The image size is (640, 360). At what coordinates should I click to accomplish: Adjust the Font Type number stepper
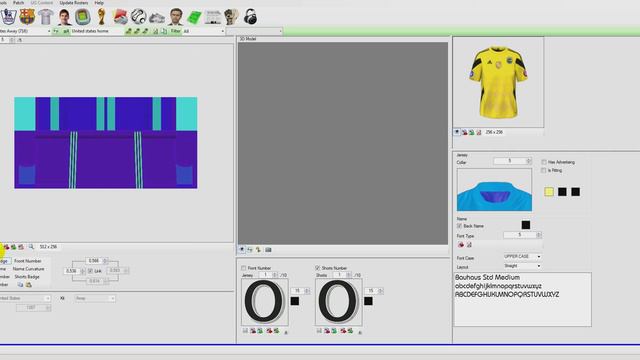coord(522,235)
